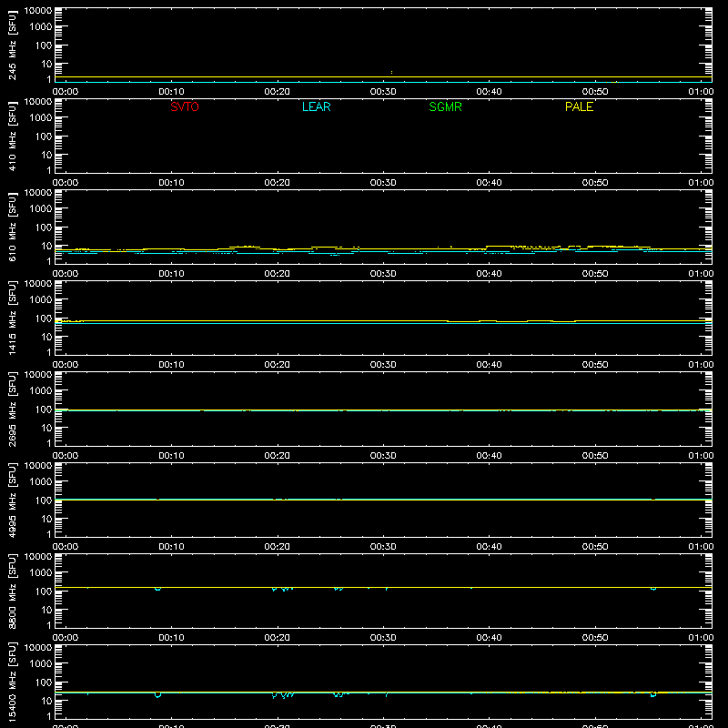This screenshot has width=728, height=728.
Task: Click the 1000 tick label of 410 MHz panel
Action: [41, 117]
